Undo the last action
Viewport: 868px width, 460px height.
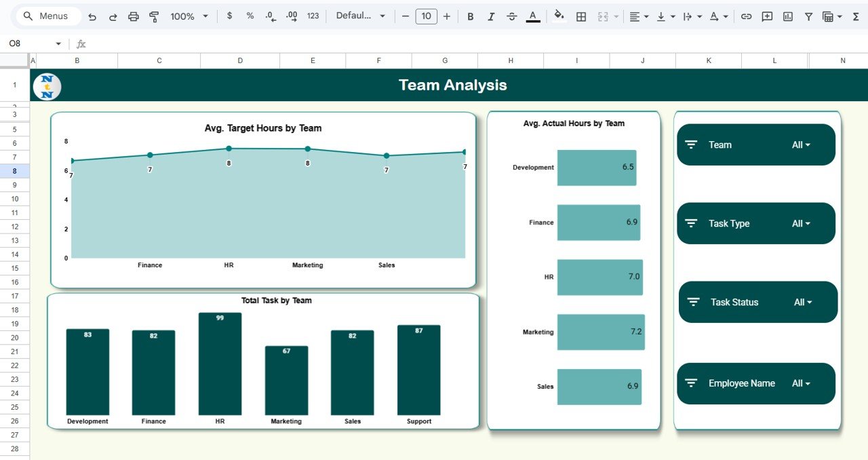click(x=92, y=16)
